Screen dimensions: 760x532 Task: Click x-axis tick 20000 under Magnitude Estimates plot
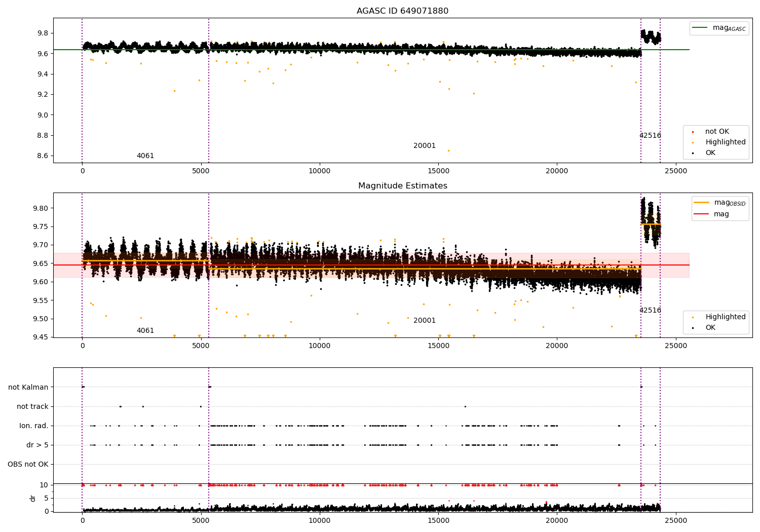[x=557, y=346]
